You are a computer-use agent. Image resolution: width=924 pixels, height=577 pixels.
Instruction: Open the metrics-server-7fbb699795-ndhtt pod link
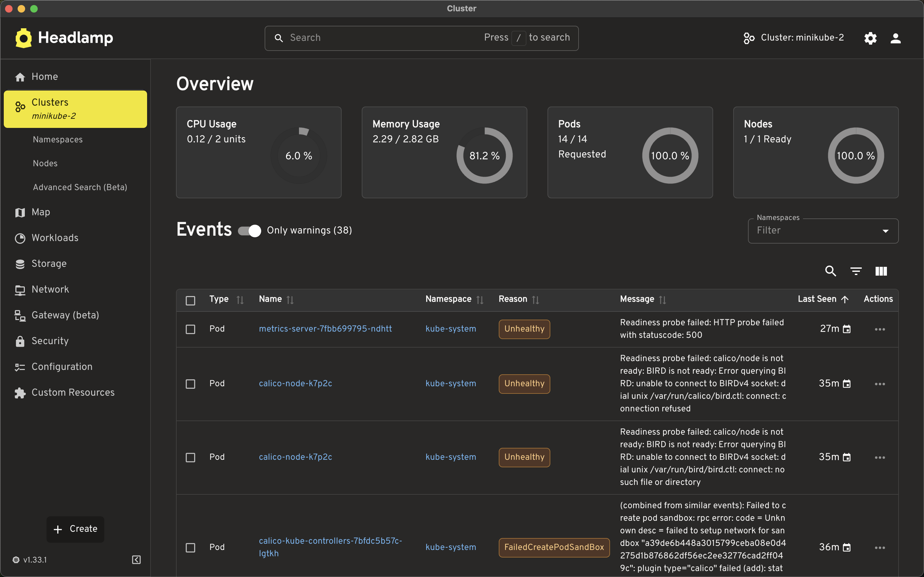pyautogui.click(x=325, y=329)
